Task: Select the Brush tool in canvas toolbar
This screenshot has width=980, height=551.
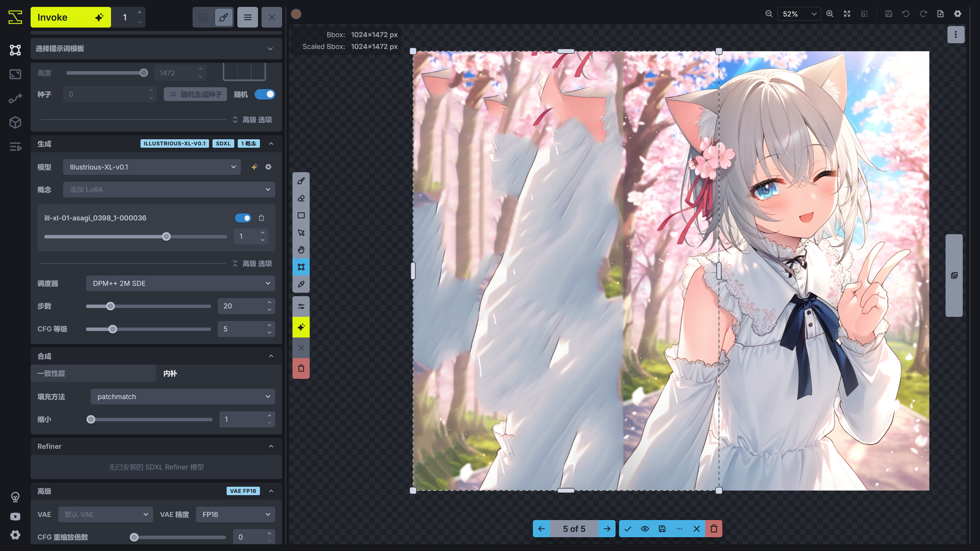Action: click(x=301, y=181)
